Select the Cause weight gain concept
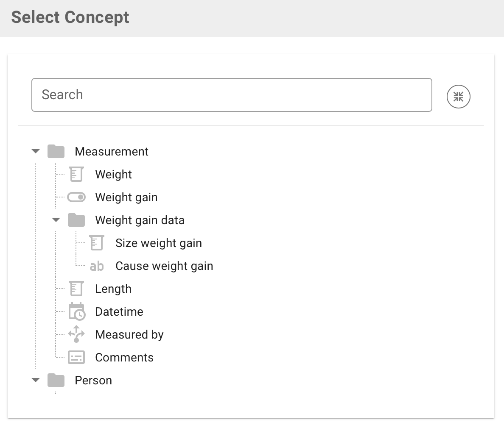The height and width of the screenshot is (428, 504). (x=164, y=266)
